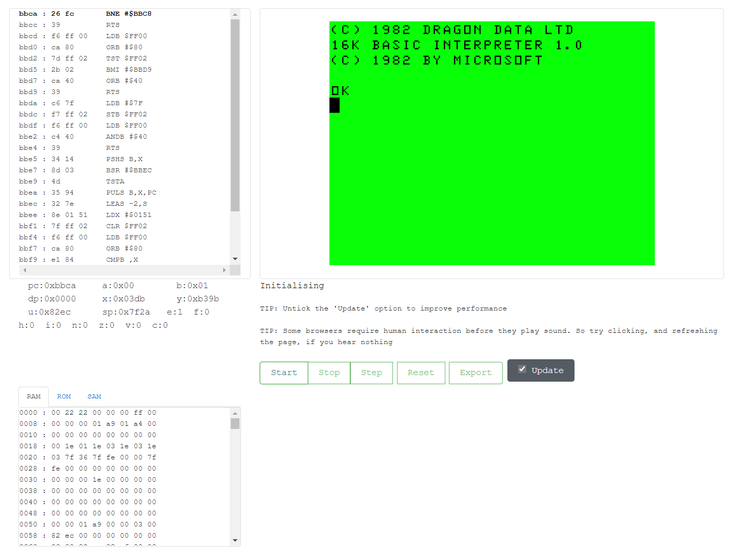Viewport: 756px width, 559px height.
Task: Switch to the ROM tab
Action: tap(64, 396)
